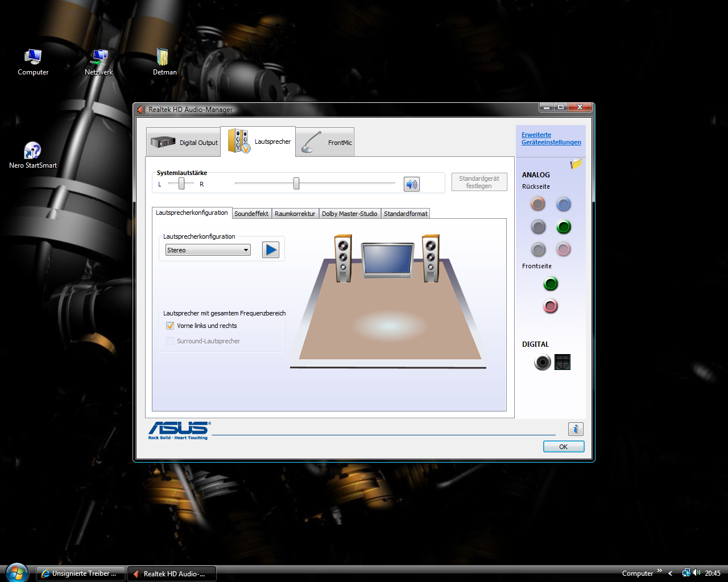Open the Dolby Master-Studio tab

[349, 214]
